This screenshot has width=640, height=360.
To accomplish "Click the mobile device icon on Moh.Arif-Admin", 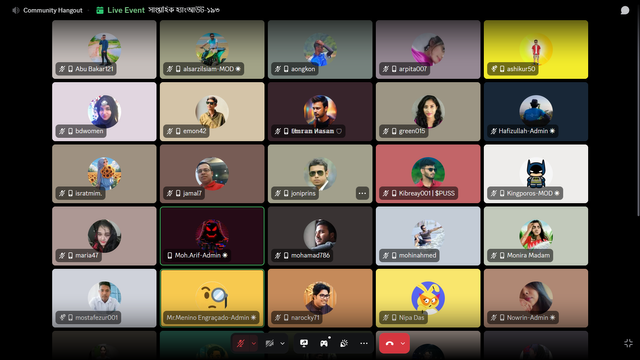I will [170, 255].
